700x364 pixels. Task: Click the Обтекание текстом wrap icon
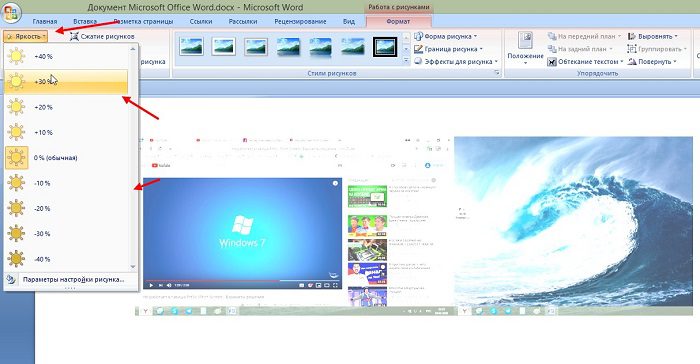point(552,62)
